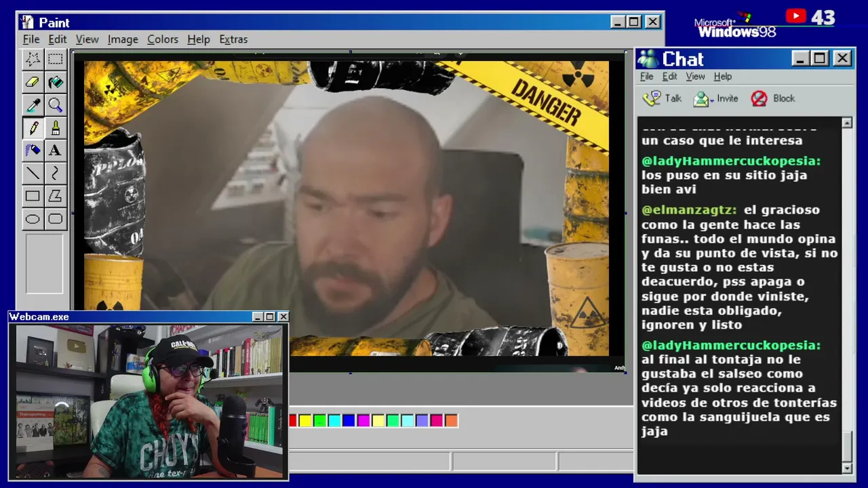Open the View menu in Chat window
868x488 pixels.
[695, 77]
